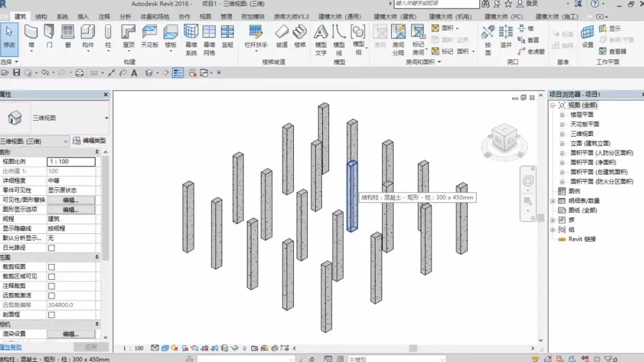Open the 管理 ribbon tab
The width and height of the screenshot is (644, 362).
[x=226, y=16]
